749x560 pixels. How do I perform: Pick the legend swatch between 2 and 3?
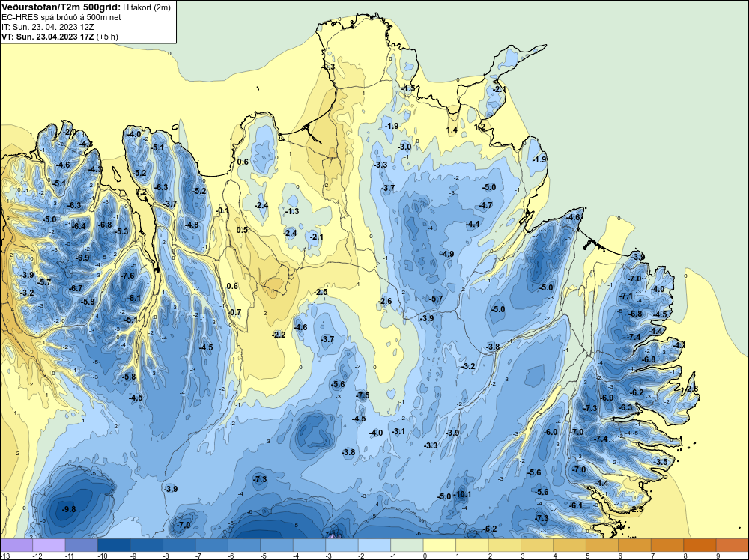504,545
